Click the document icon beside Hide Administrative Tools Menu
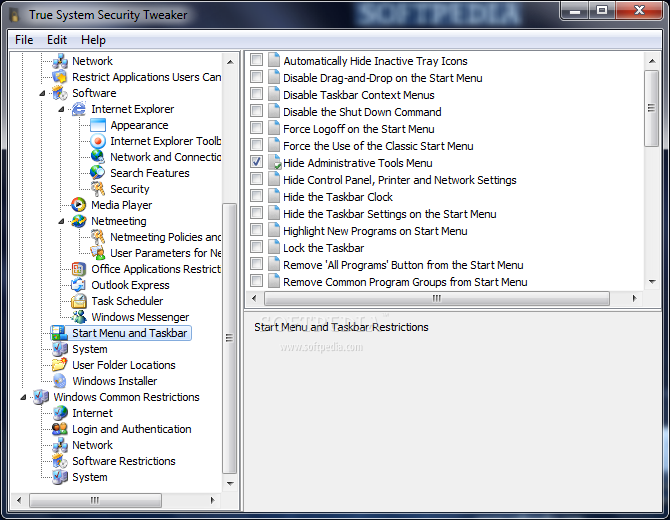 (x=274, y=163)
